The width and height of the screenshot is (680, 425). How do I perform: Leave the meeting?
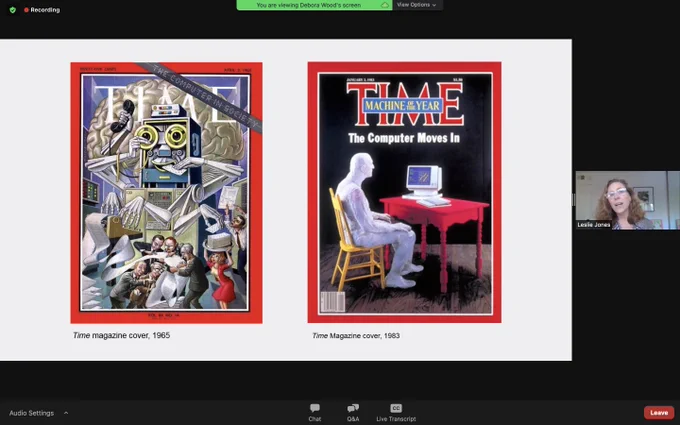coord(659,412)
